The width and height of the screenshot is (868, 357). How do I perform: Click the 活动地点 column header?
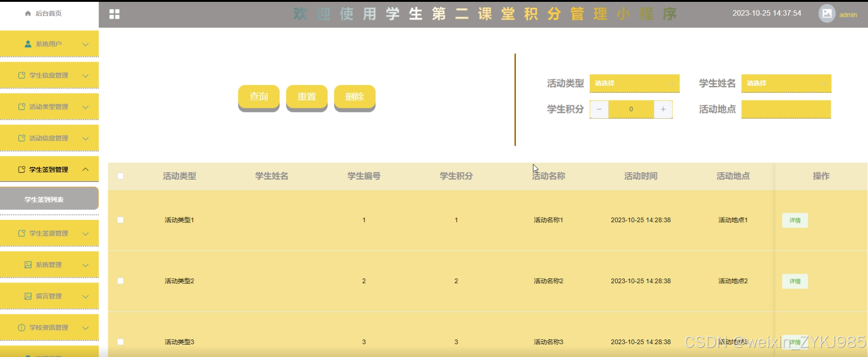(x=733, y=176)
